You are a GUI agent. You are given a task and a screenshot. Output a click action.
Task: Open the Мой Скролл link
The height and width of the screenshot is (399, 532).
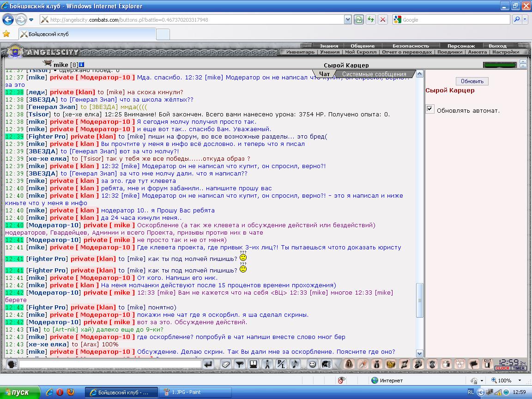[361, 52]
